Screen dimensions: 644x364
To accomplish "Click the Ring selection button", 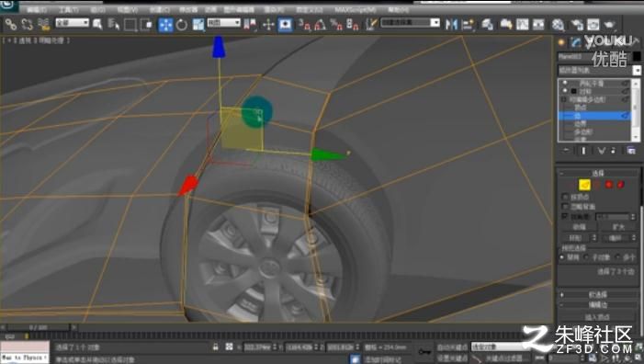I will coord(576,238).
